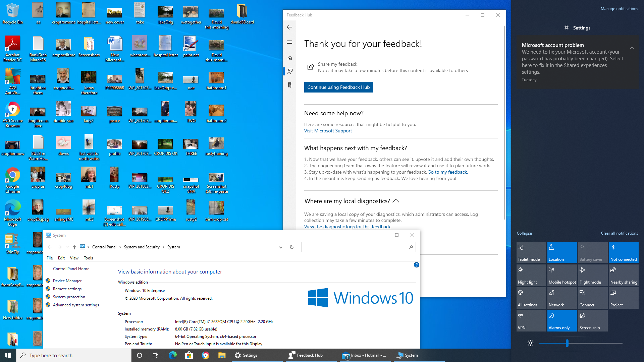
Task: Toggle Location quick action
Action: click(562, 252)
